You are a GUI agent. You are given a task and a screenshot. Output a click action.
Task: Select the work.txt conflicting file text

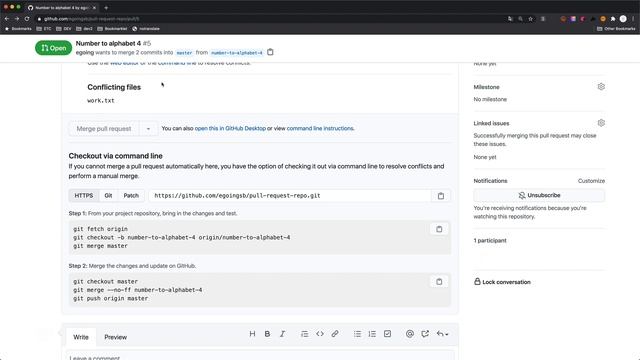click(101, 100)
